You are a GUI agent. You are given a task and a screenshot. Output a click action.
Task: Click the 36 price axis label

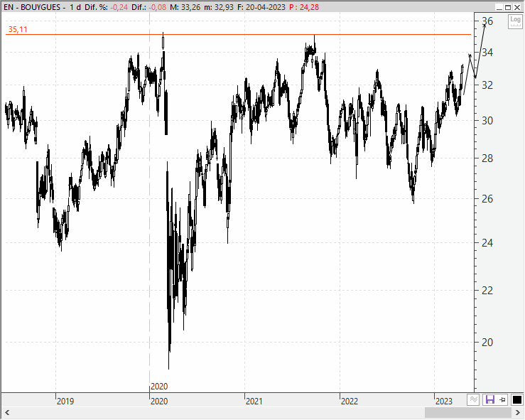487,21
